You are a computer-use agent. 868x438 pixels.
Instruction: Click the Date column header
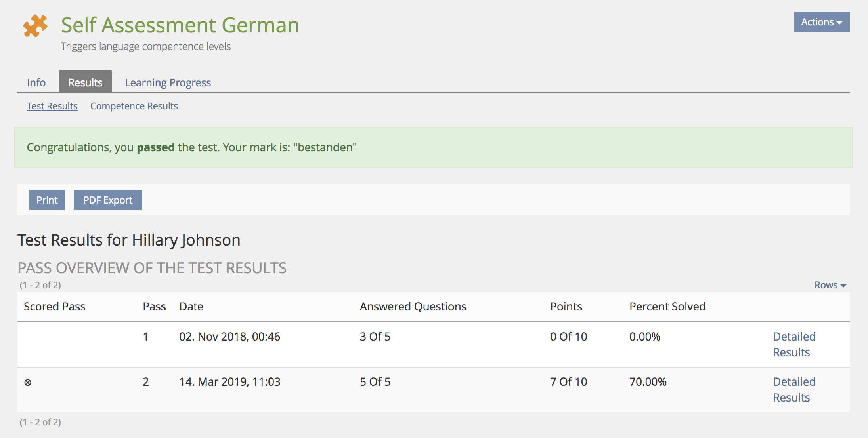pyautogui.click(x=191, y=307)
